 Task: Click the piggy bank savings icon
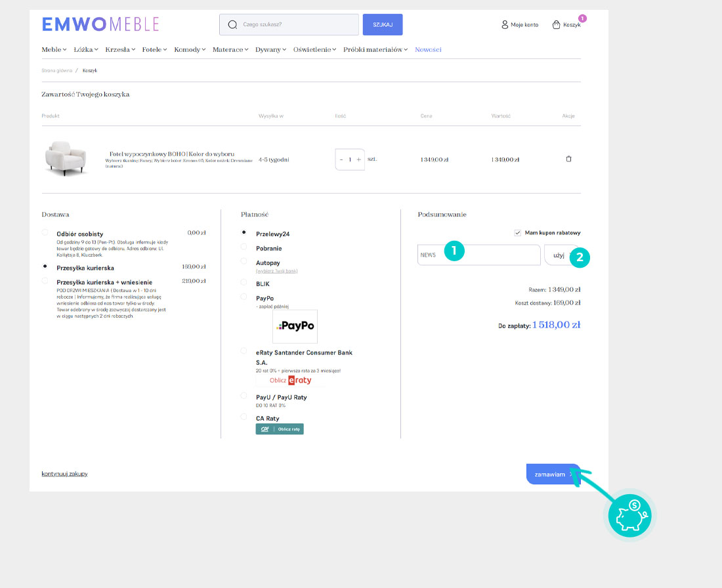629,516
